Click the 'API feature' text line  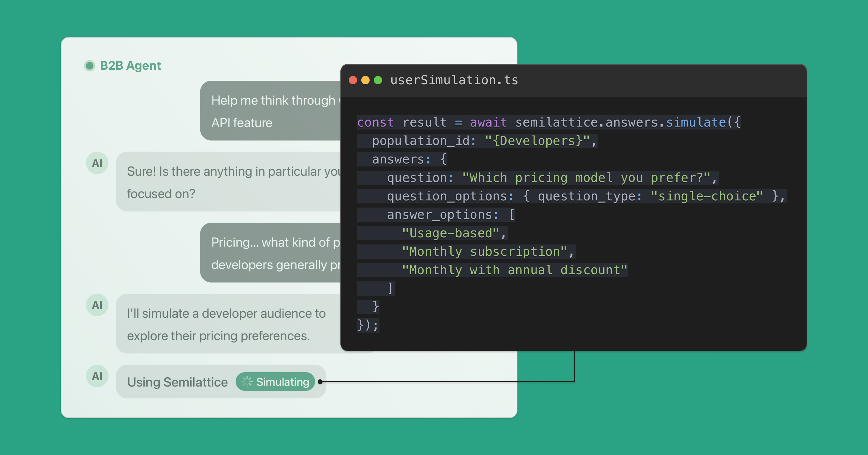click(242, 123)
